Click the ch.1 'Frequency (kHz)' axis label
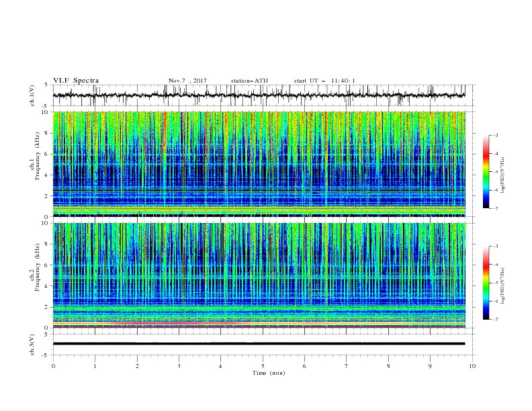Screen dimensions: 532x411 point(38,156)
